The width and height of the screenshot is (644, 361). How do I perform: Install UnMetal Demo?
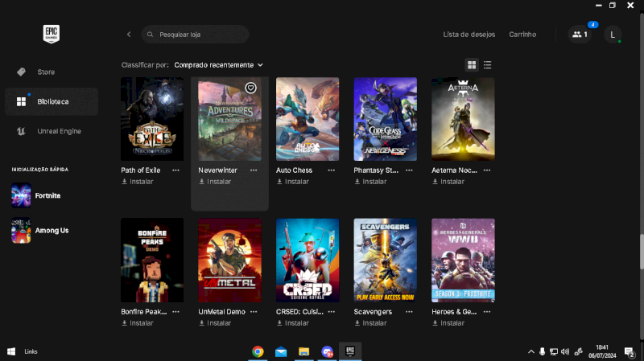point(215,323)
